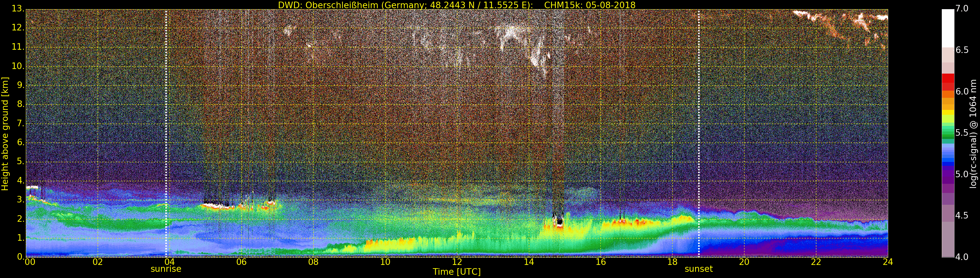Click the height tick label '9.'
This screenshot has height=278, width=980.
pyautogui.click(x=21, y=85)
